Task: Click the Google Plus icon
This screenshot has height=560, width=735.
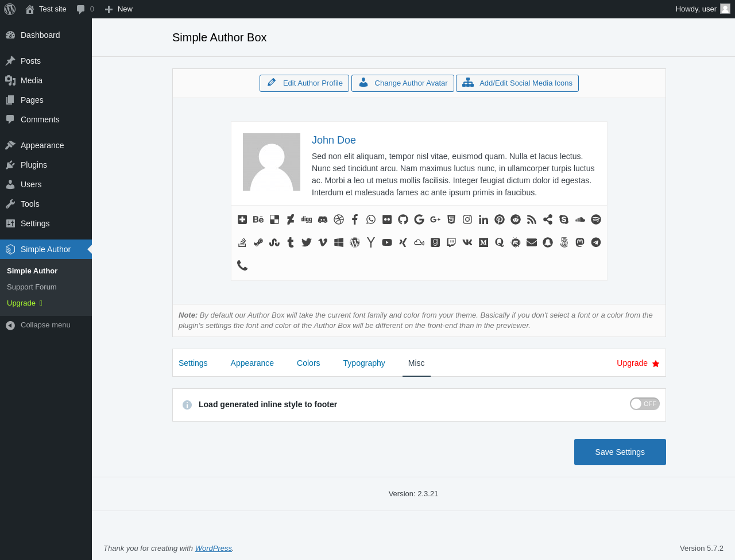Action: pyautogui.click(x=435, y=219)
